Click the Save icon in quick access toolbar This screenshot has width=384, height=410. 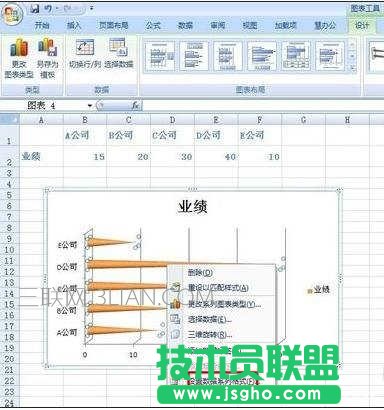pos(35,8)
